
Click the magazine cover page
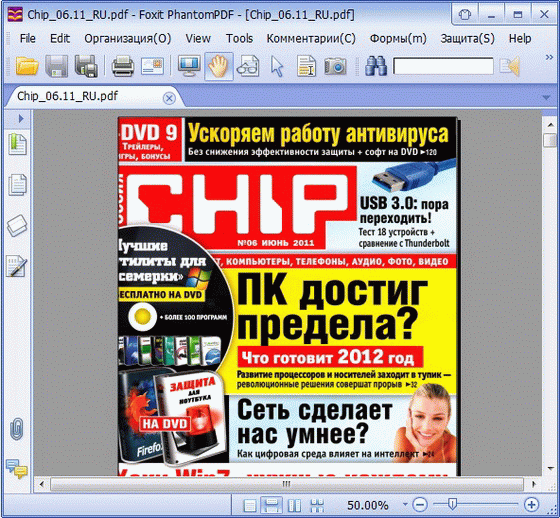[x=287, y=296]
